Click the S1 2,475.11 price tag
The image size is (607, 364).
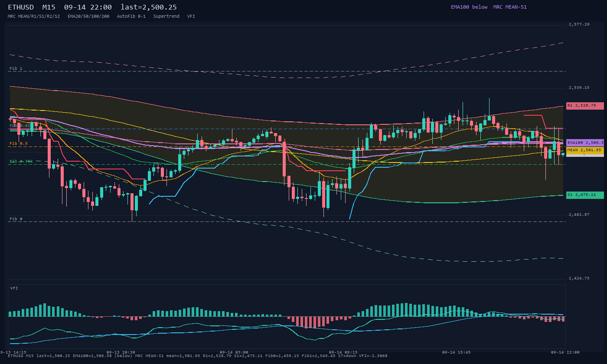tap(585, 195)
